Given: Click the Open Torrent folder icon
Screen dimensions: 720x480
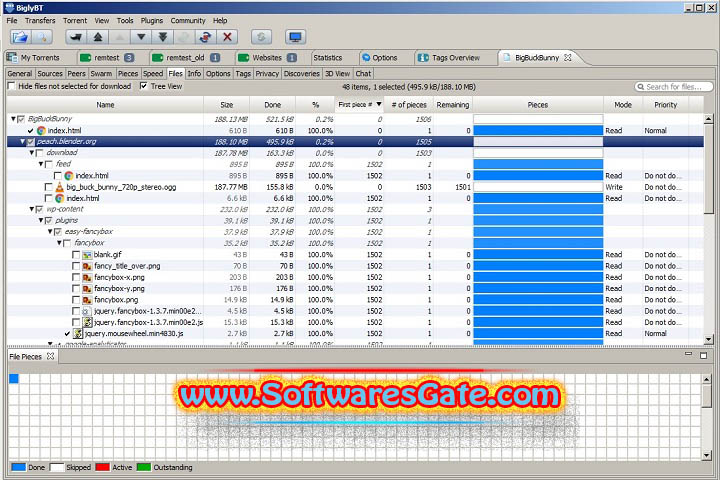Looking at the screenshot, I should point(20,37).
